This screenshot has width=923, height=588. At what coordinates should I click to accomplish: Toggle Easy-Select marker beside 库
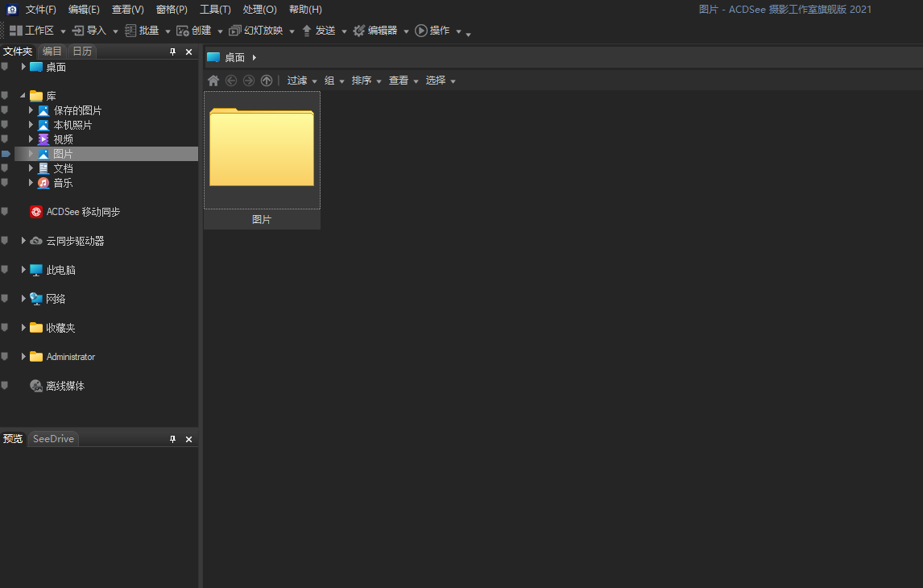[5, 95]
